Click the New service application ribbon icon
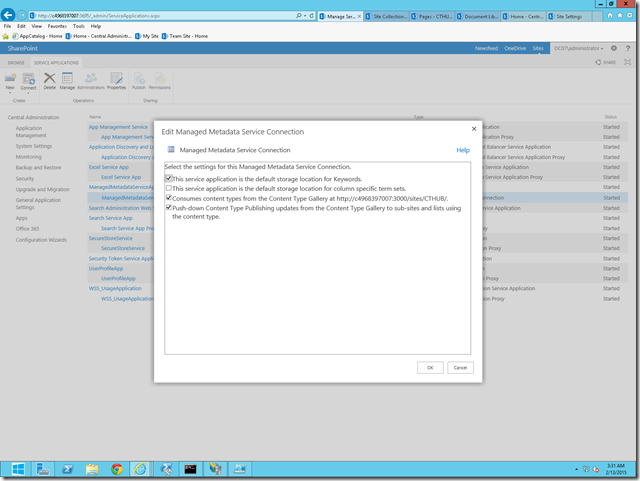Viewport: 640px width, 481px height. pyautogui.click(x=10, y=82)
